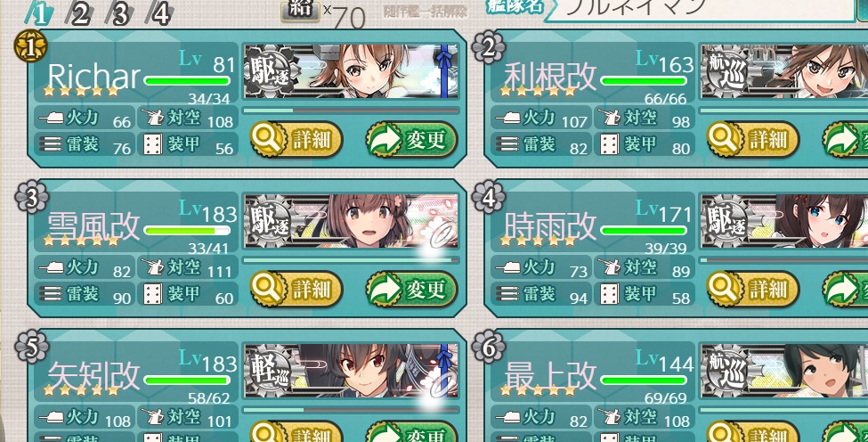Click the flagship slot 1 gold badge
The image size is (868, 442).
coord(30,46)
